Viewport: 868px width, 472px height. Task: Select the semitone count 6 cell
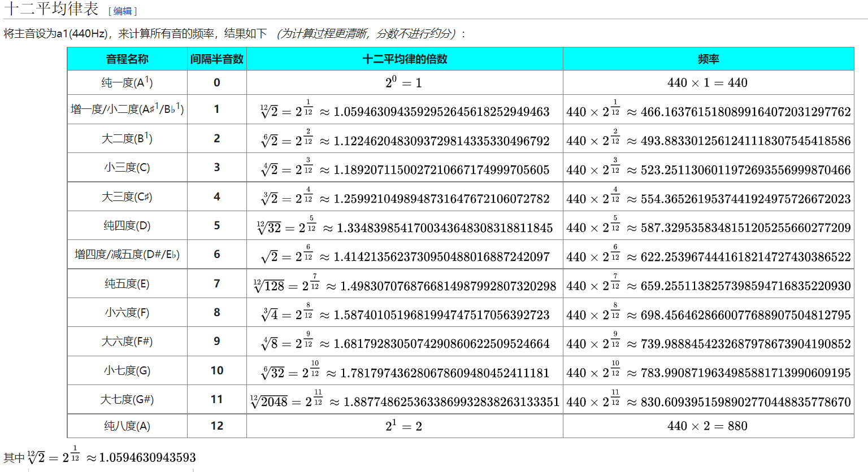tap(217, 254)
